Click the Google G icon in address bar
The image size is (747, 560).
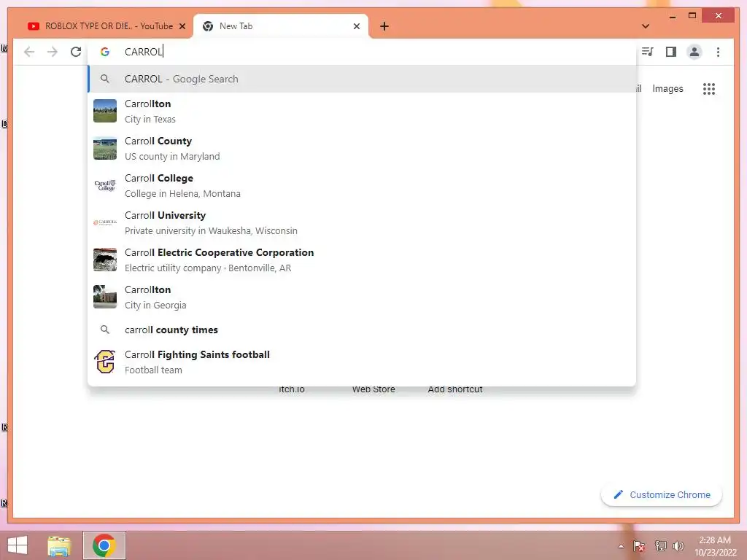point(105,52)
